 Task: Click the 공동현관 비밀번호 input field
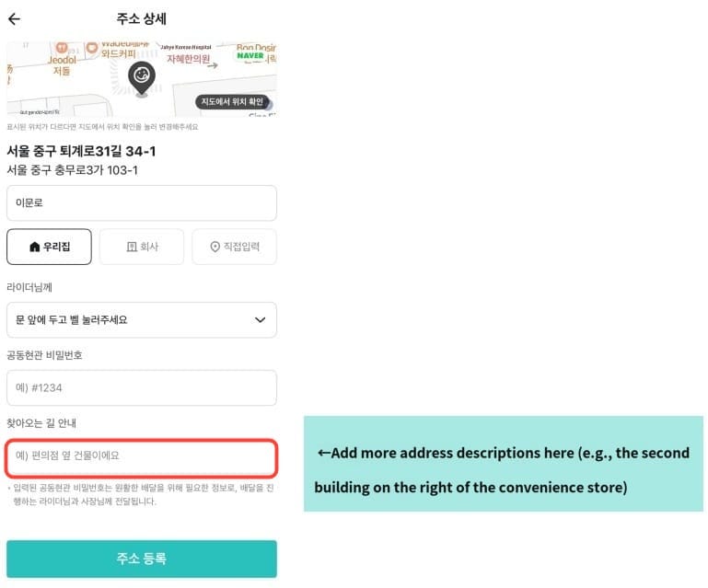coord(141,387)
